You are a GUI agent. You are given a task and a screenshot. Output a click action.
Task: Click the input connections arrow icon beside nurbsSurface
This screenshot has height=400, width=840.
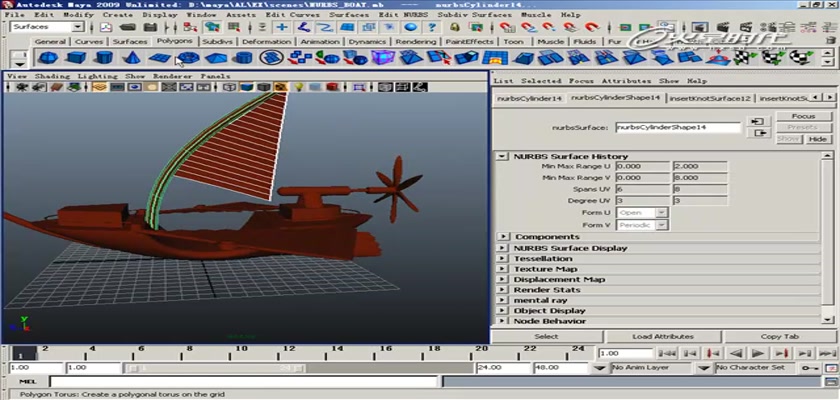(758, 122)
